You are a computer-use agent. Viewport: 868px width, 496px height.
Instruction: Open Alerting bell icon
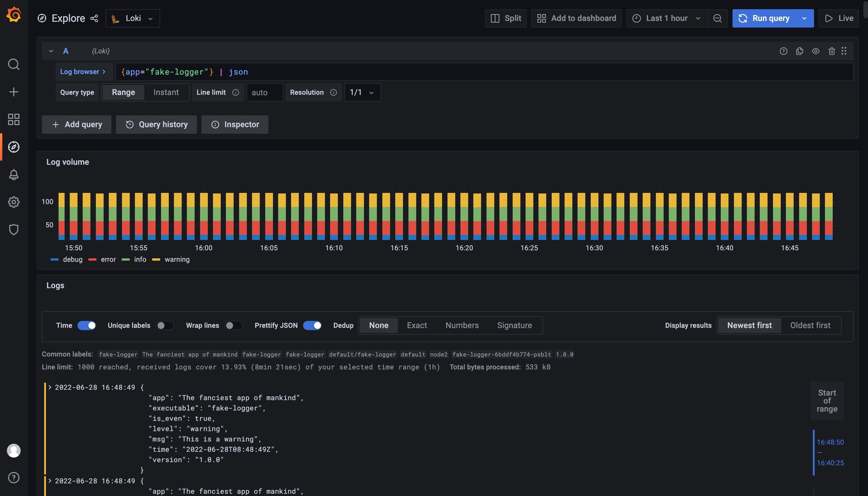click(13, 175)
